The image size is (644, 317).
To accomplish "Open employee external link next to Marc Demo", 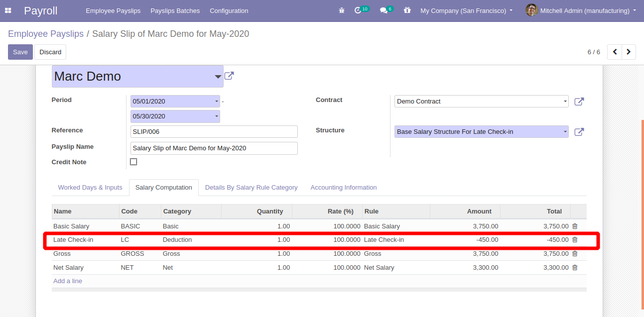I will click(229, 76).
